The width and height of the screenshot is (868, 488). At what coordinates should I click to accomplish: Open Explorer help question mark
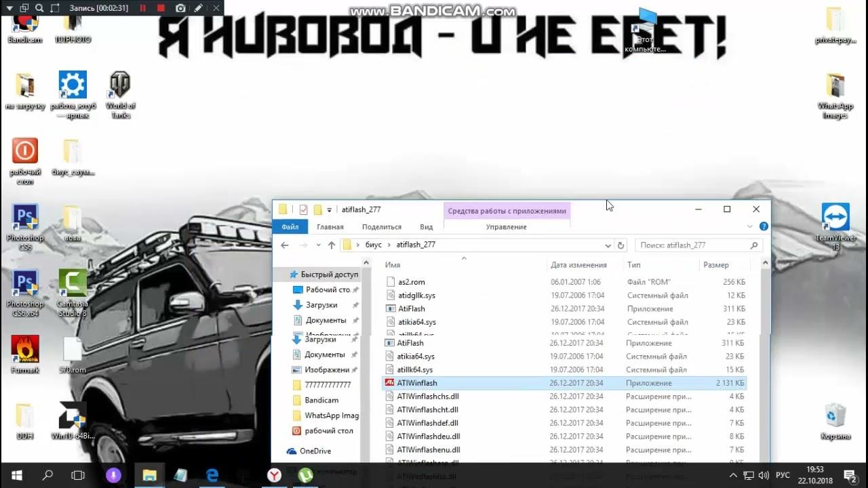(764, 226)
